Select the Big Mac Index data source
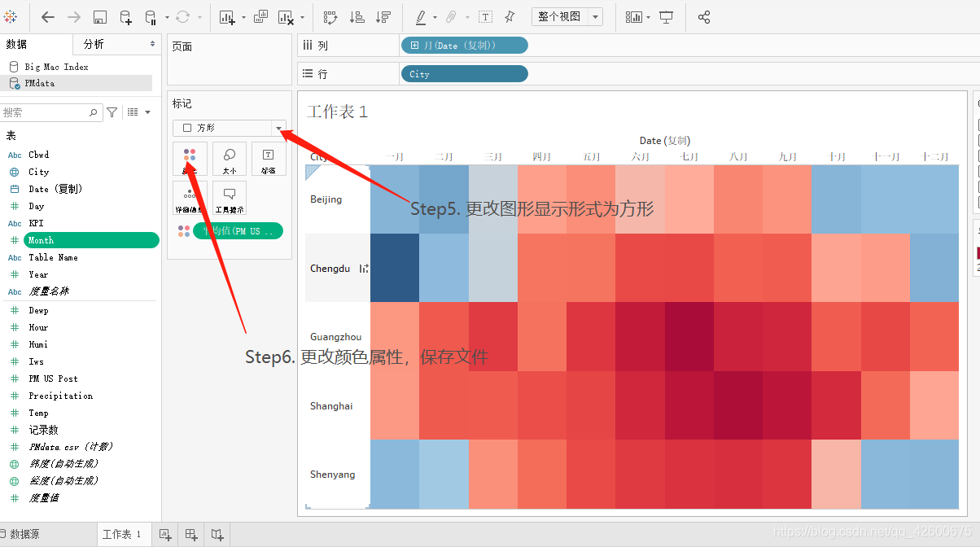The image size is (980, 547). click(x=56, y=67)
